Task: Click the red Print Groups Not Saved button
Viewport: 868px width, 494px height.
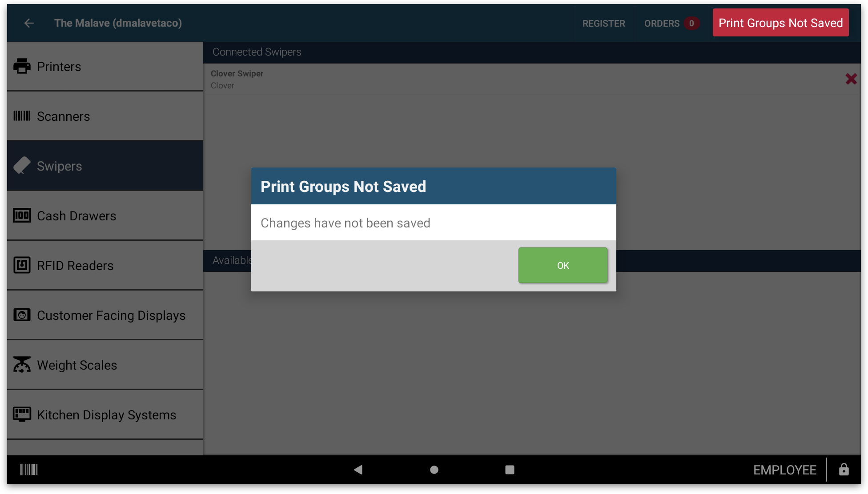Action: click(x=780, y=22)
